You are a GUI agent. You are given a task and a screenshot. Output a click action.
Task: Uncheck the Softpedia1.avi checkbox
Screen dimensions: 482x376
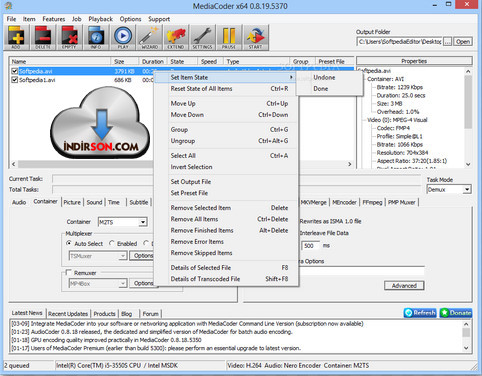point(14,80)
